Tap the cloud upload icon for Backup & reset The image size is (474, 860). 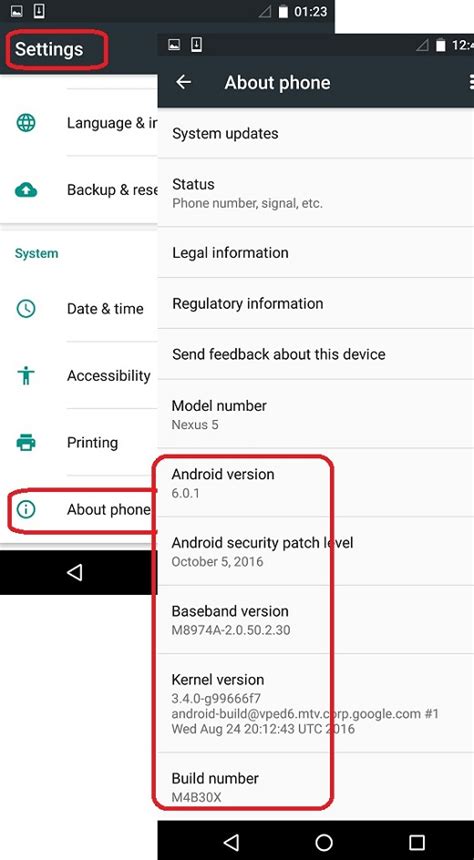26,190
